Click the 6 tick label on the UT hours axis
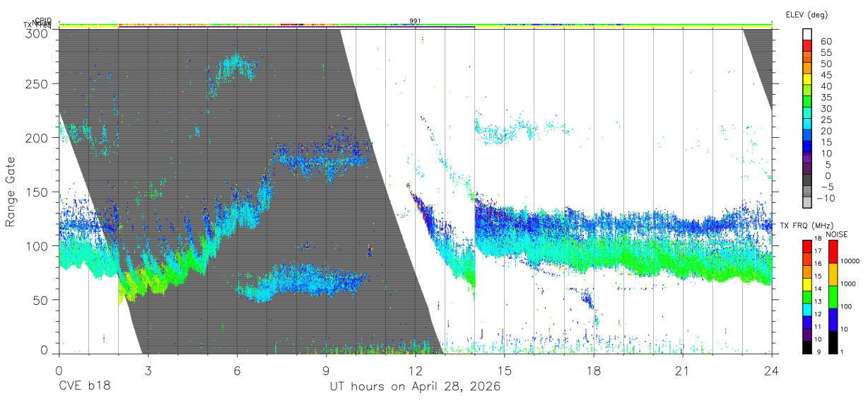Viewport: 868px width, 401px height. pos(237,371)
